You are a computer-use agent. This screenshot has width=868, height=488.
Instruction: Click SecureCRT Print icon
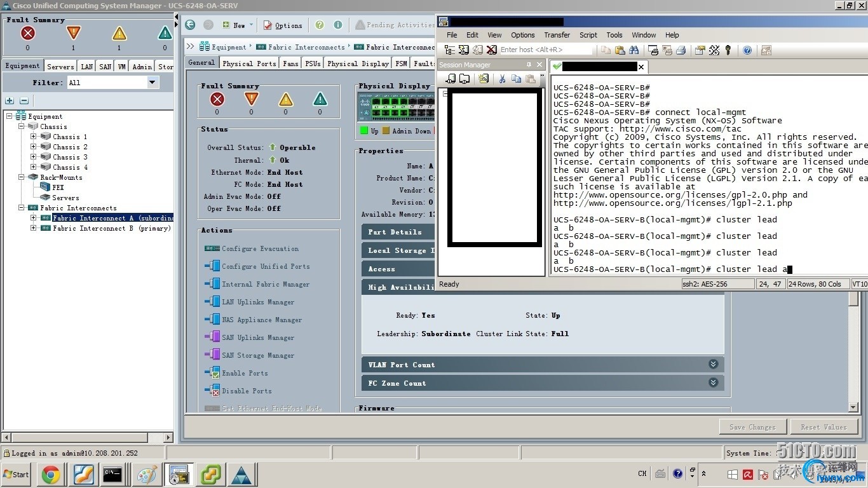(x=681, y=50)
